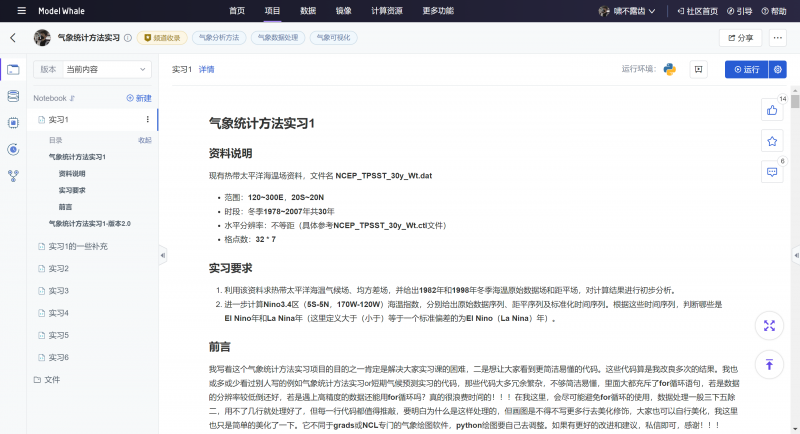Click the 分享 share button
Viewport: 800px width, 434px height.
[x=739, y=37]
